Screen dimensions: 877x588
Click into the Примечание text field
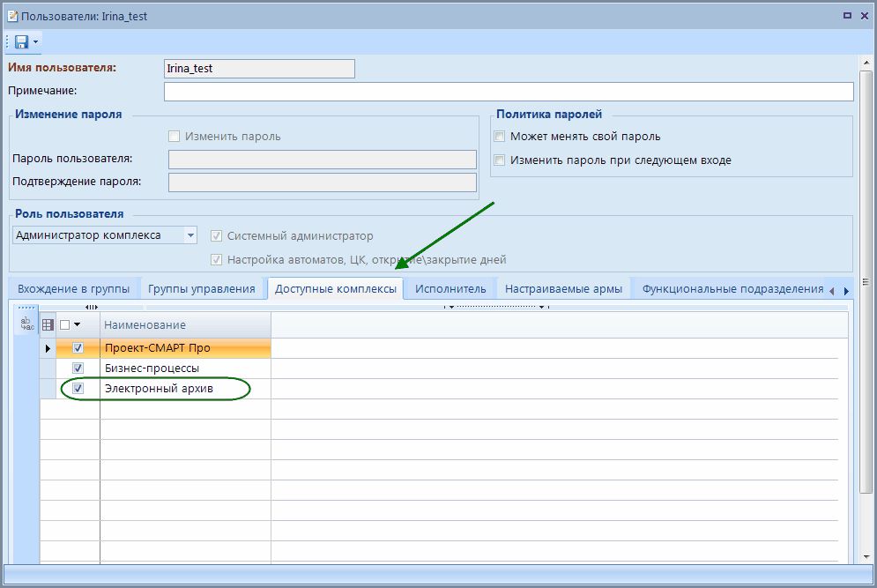click(x=509, y=92)
